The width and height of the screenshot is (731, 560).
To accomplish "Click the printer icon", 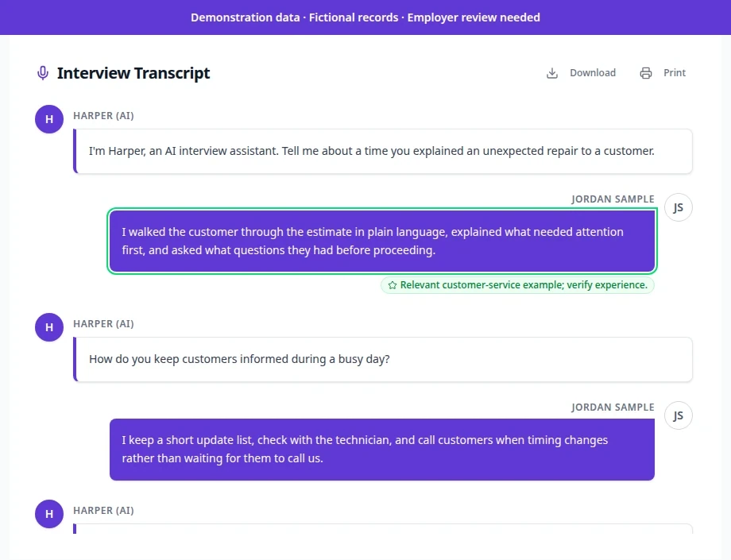I will click(x=646, y=73).
